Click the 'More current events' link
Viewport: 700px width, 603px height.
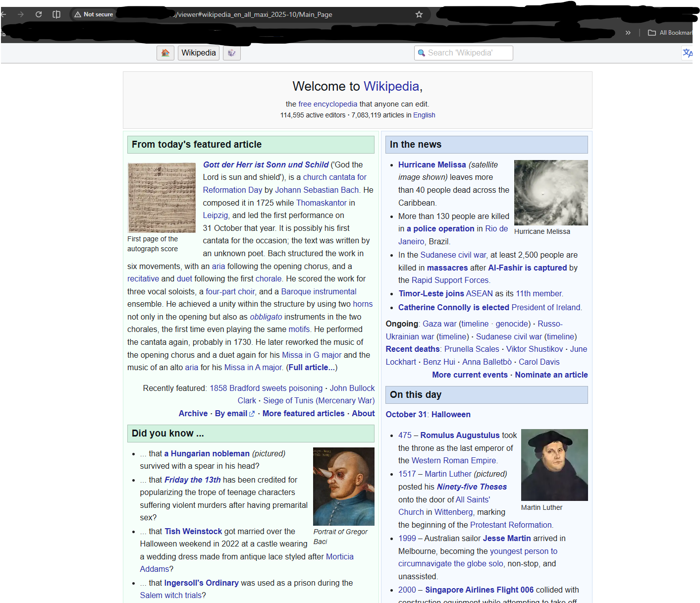[470, 375]
